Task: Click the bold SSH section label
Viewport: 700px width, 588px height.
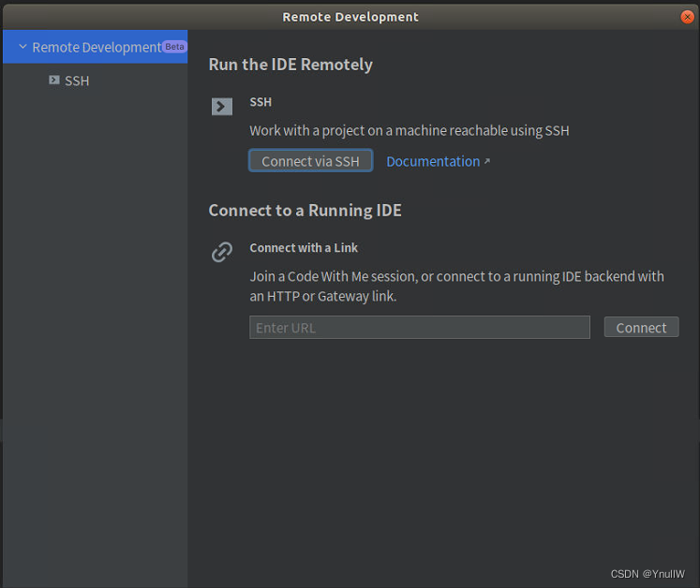Action: point(261,102)
